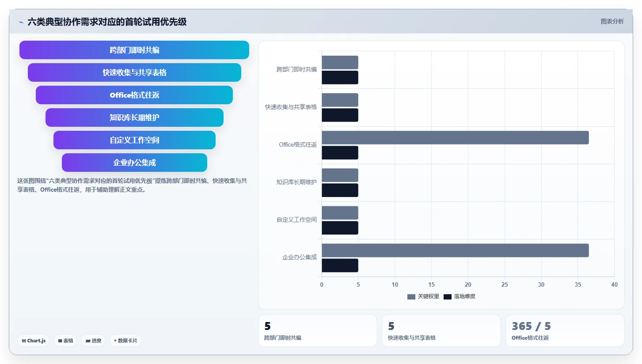Click the Office格式往返 stat card caption

[x=530, y=338]
